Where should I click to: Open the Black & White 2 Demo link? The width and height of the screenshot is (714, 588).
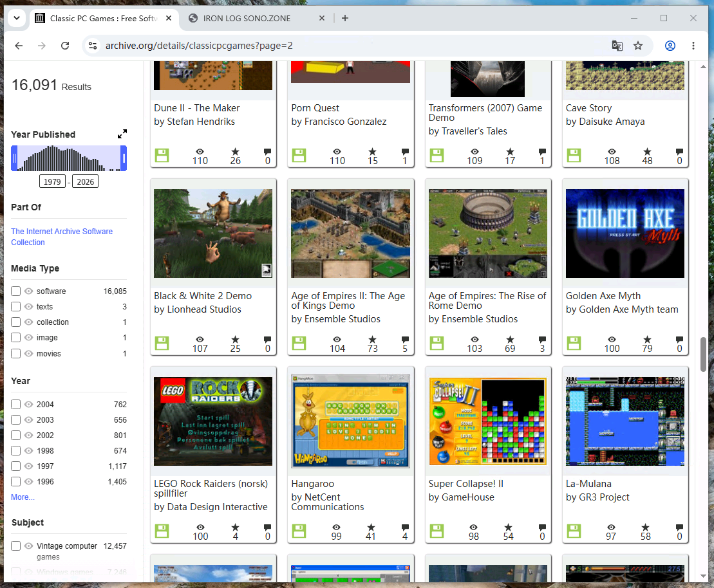pyautogui.click(x=203, y=296)
